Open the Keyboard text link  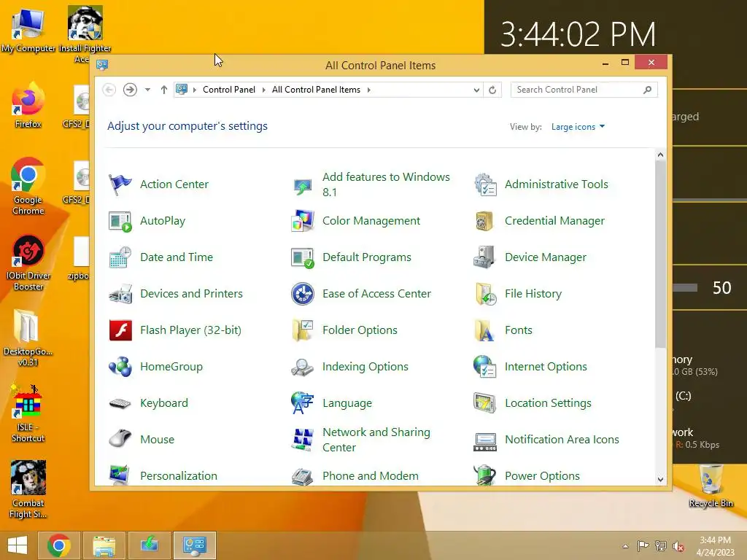coord(164,403)
